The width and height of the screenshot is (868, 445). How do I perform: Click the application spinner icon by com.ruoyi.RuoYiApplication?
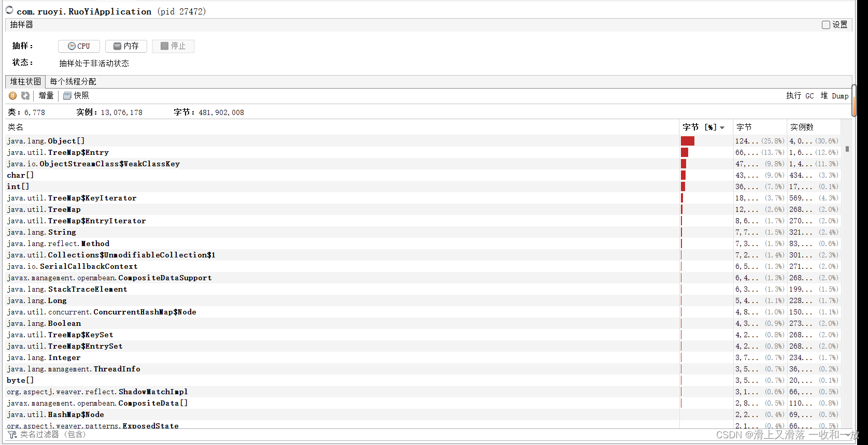9,10
